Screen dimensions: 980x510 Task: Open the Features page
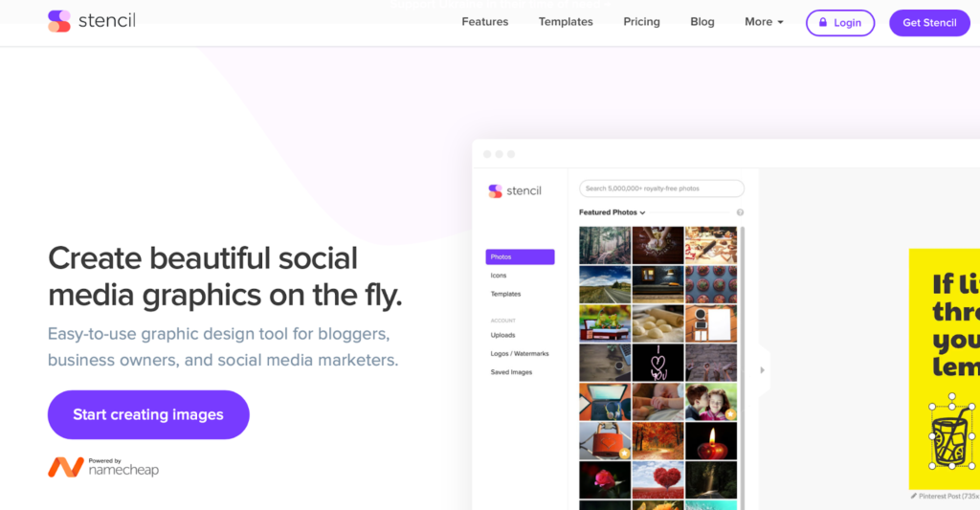pyautogui.click(x=485, y=22)
